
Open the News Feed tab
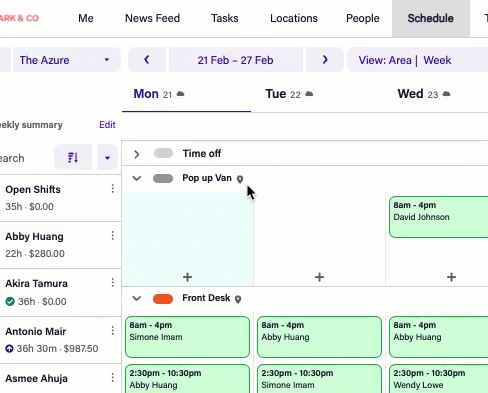pyautogui.click(x=152, y=18)
